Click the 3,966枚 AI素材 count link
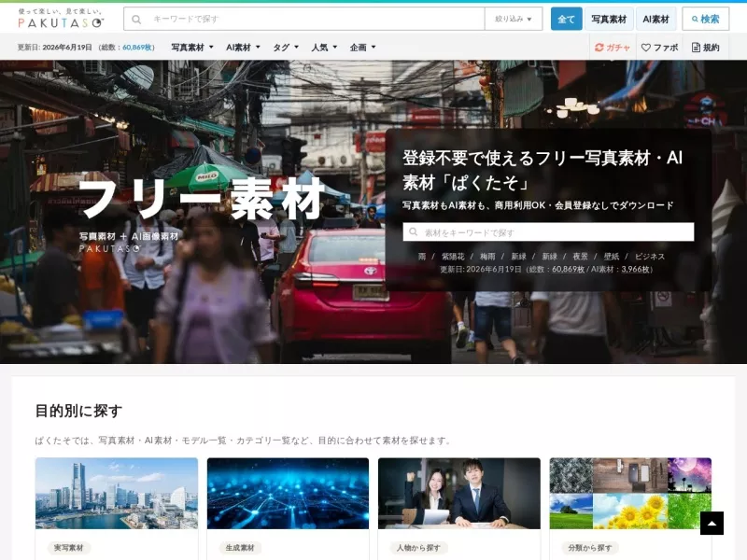747x560 pixels. [635, 269]
